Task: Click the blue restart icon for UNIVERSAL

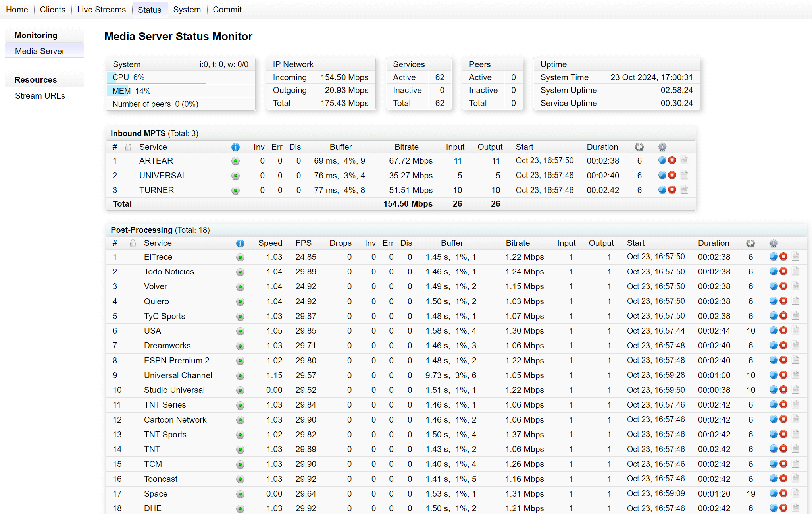Action: point(662,175)
